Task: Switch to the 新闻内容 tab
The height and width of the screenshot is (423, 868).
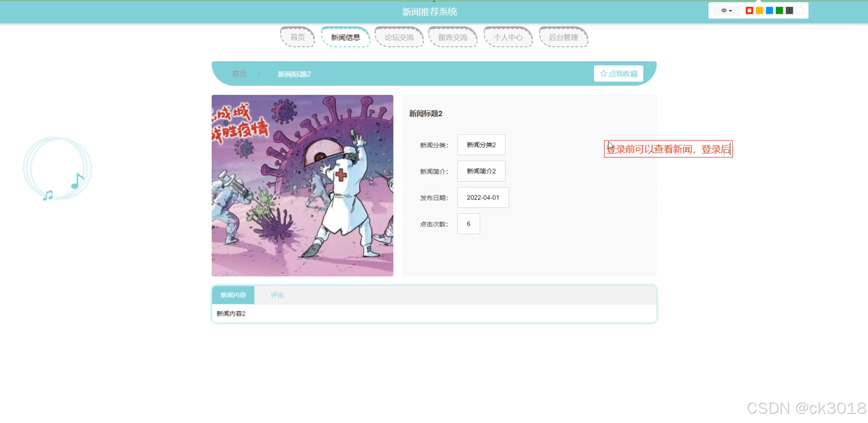Action: point(233,295)
